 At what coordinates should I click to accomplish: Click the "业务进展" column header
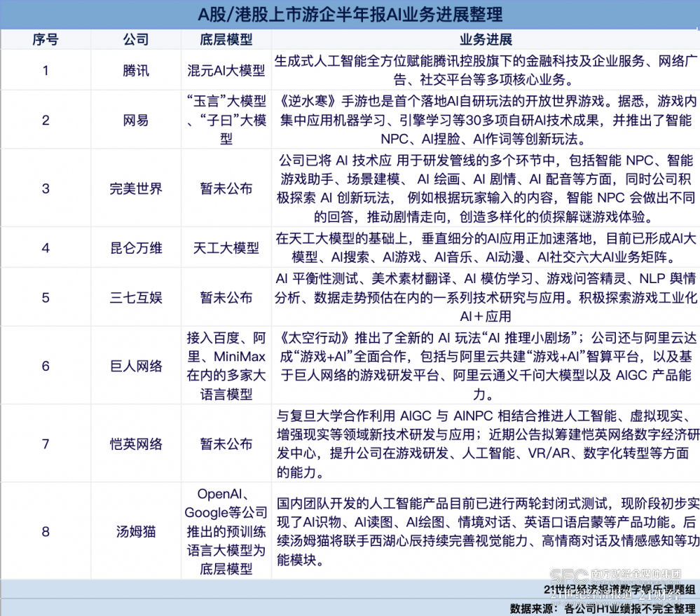[x=486, y=40]
